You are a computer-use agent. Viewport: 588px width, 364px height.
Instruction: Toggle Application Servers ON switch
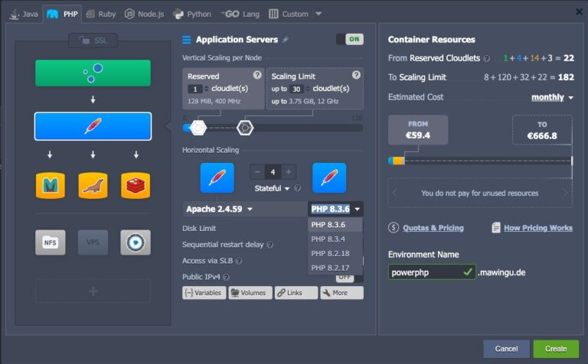349,39
